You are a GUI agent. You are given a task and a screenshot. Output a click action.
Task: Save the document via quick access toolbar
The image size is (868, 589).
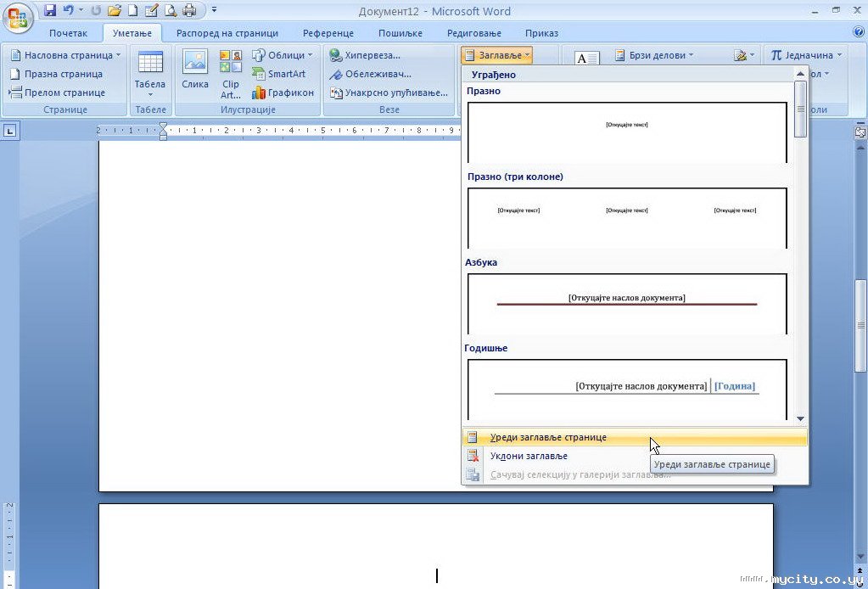[50, 10]
